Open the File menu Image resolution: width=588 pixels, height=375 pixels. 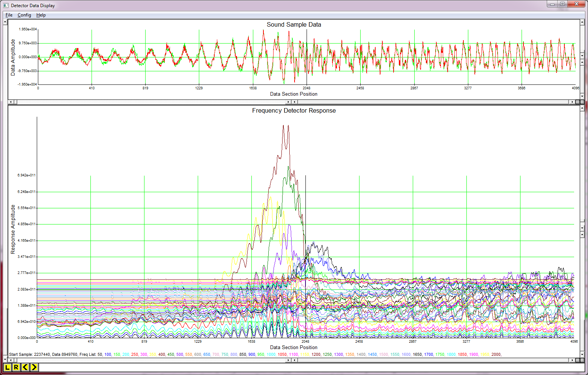coord(8,15)
